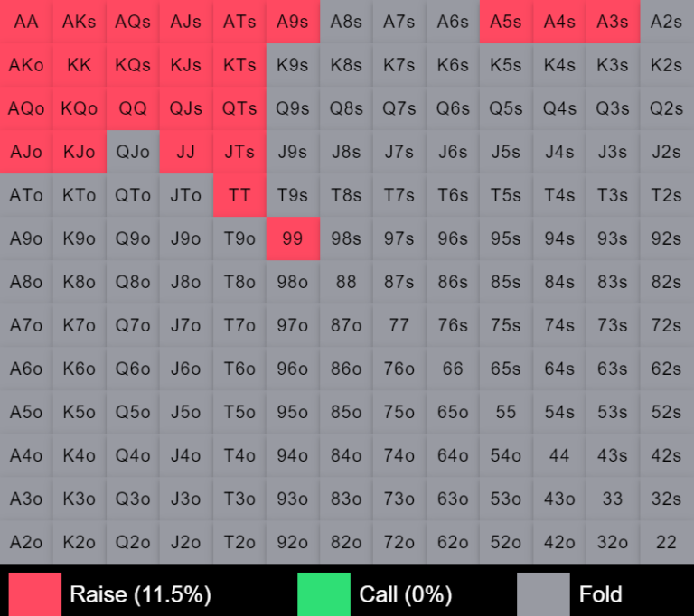Viewport: 694px width, 616px height.
Task: Select the KJo hand cell
Action: tap(80, 152)
